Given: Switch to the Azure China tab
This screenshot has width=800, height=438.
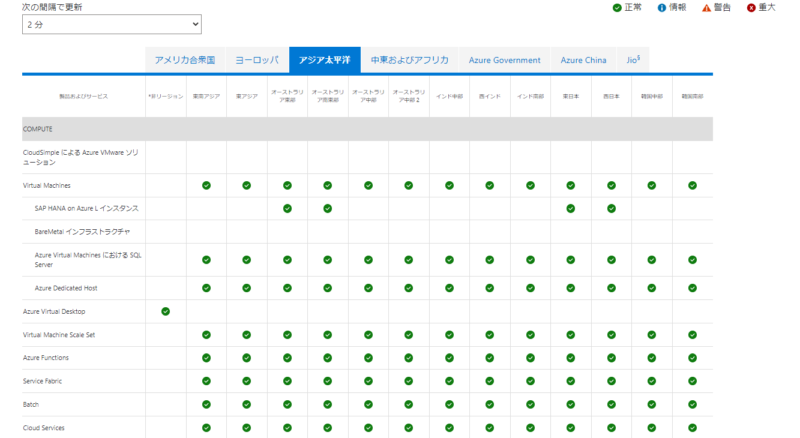Looking at the screenshot, I should point(583,60).
